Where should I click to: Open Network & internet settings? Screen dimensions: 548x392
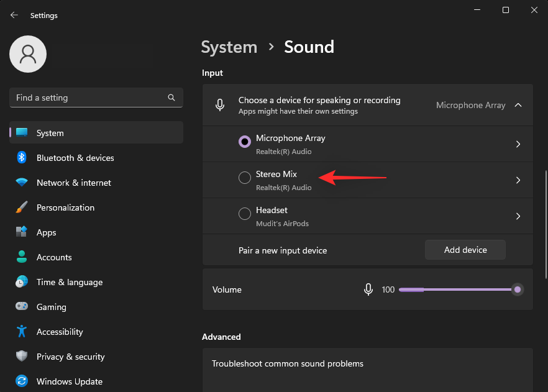pos(73,183)
